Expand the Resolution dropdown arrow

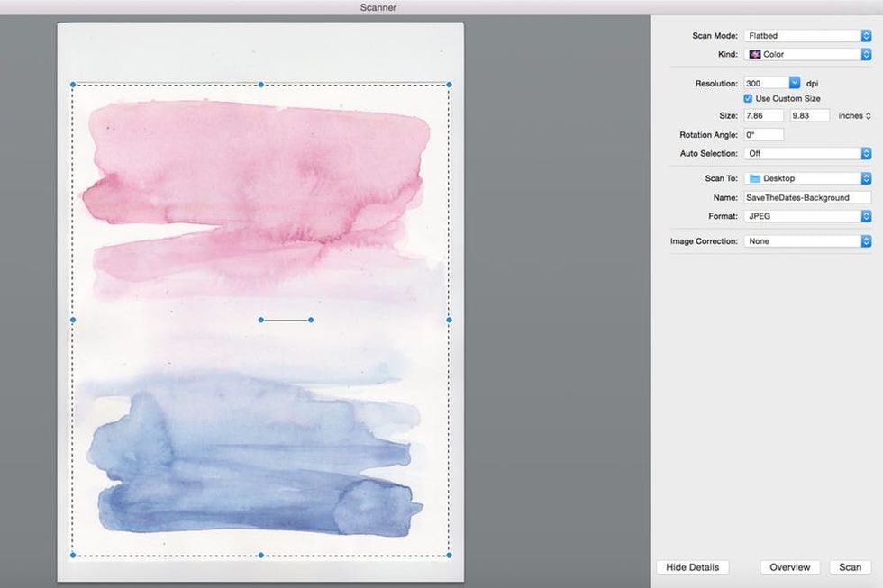click(795, 83)
